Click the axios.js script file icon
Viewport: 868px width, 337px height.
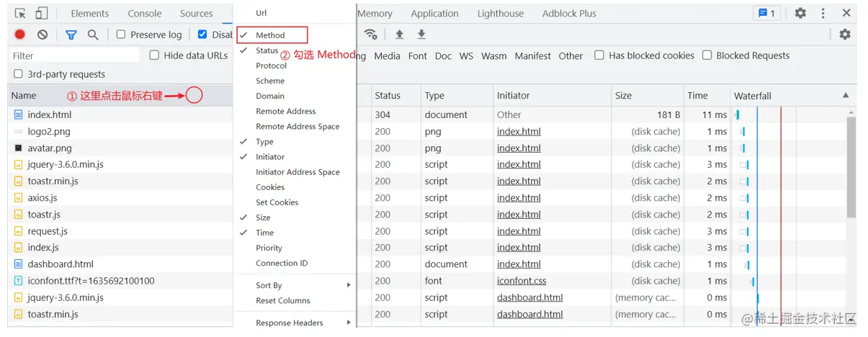tap(19, 197)
